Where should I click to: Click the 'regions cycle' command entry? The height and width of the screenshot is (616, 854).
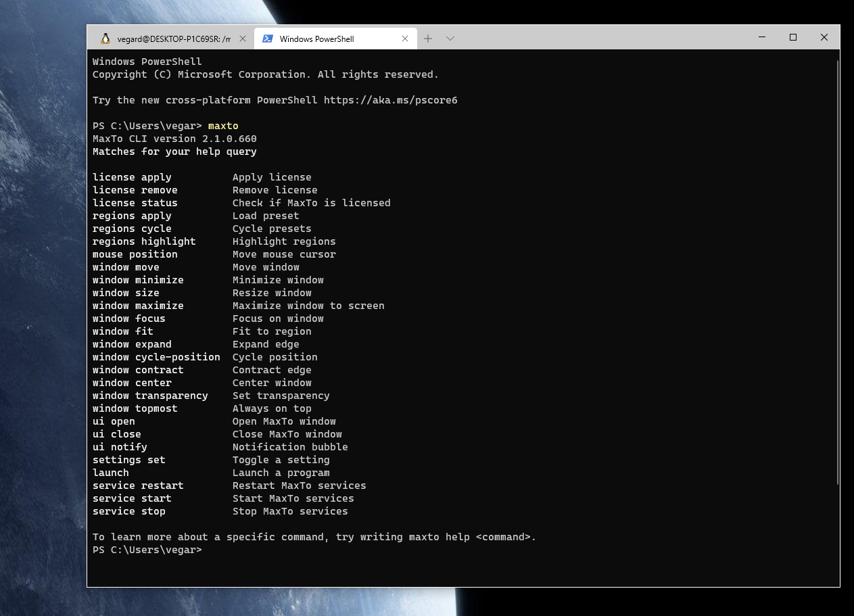click(132, 228)
